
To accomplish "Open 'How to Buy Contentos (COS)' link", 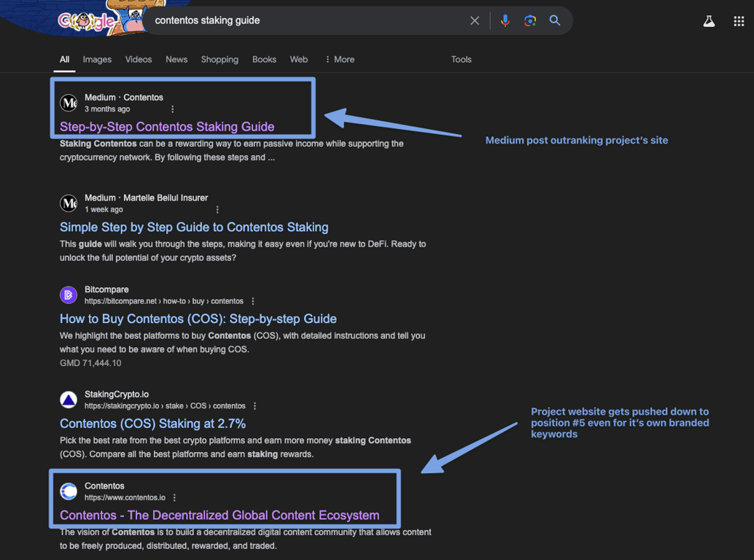I will coord(198,319).
